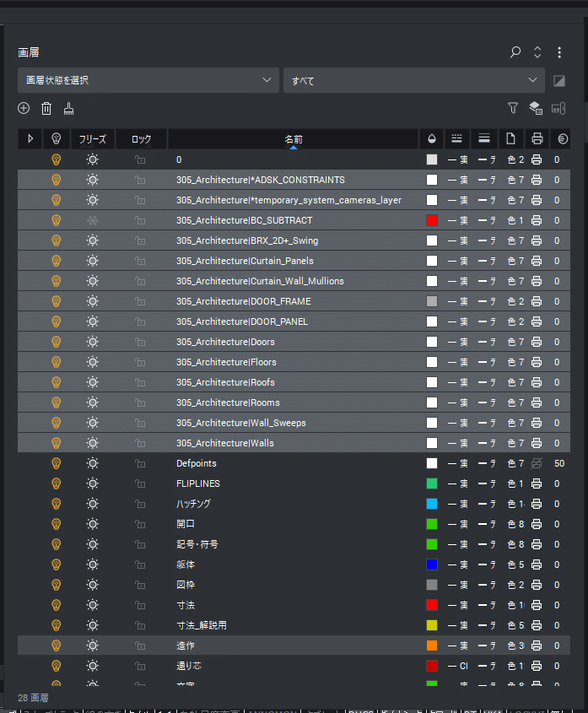Toggle lightbulb visibility for Defpoints layer
The image size is (588, 713).
(57, 463)
